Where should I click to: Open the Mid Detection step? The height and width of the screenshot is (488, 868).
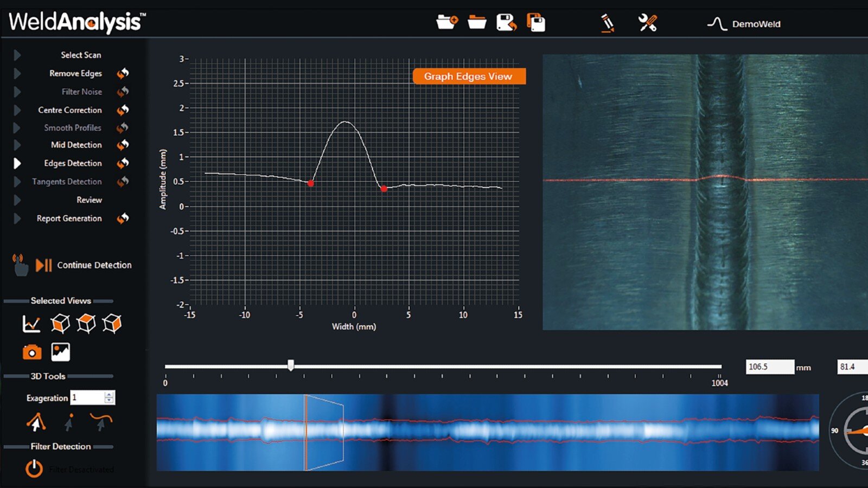76,145
